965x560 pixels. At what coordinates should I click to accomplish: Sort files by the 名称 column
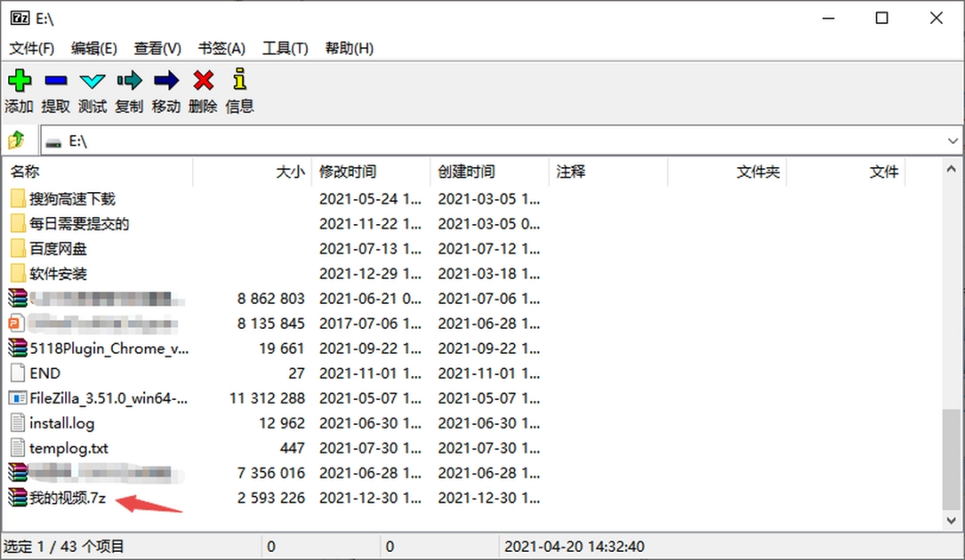[24, 171]
